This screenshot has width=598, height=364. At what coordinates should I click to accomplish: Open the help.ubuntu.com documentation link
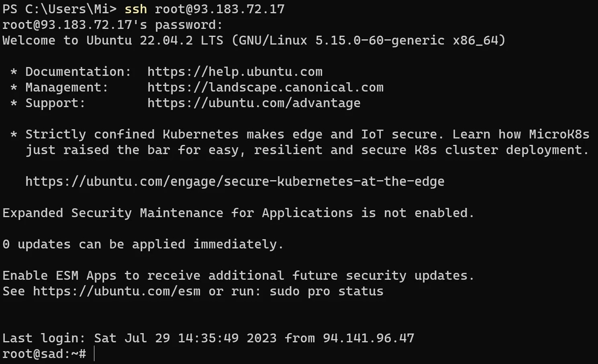pos(235,72)
